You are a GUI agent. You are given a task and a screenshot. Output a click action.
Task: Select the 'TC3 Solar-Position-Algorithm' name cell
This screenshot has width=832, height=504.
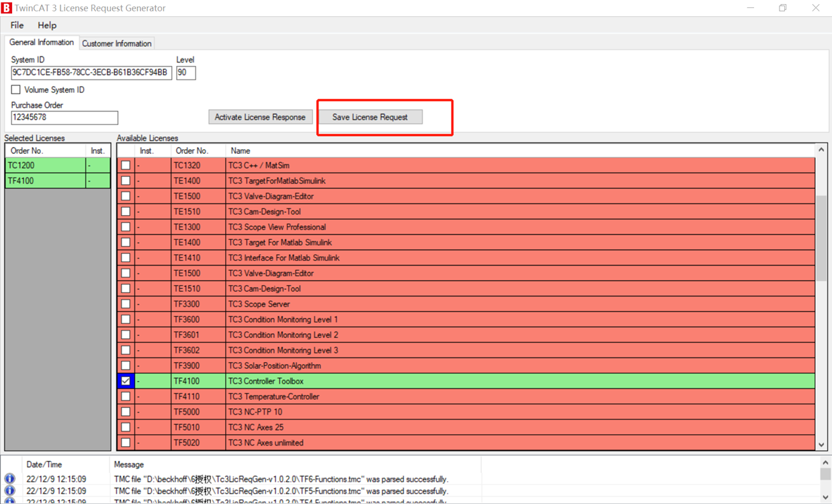coord(521,366)
